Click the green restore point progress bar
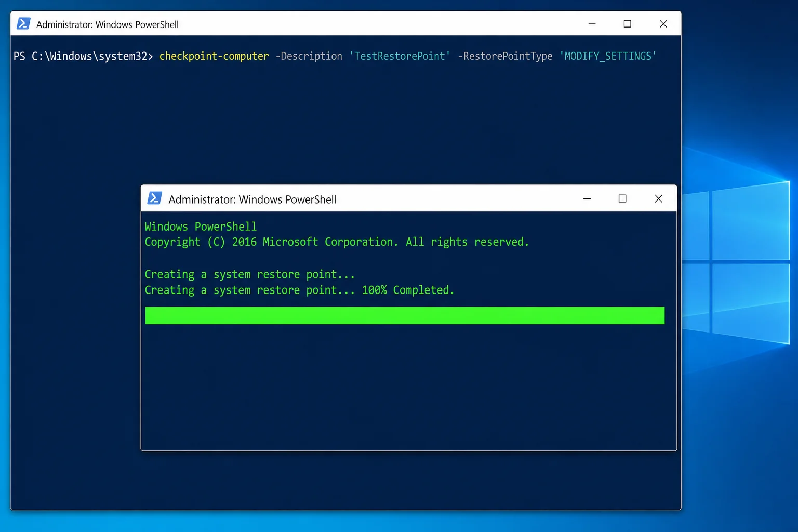Screen dimensions: 798x532 [x=405, y=315]
